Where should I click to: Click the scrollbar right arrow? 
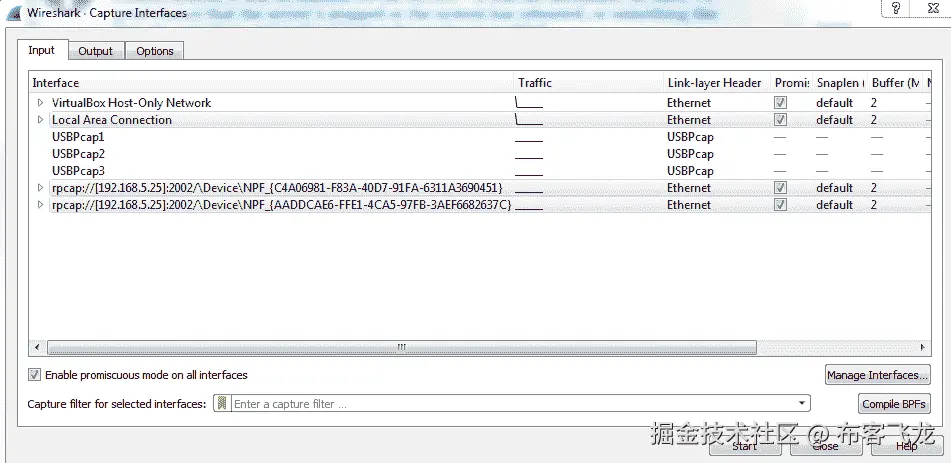click(x=922, y=347)
